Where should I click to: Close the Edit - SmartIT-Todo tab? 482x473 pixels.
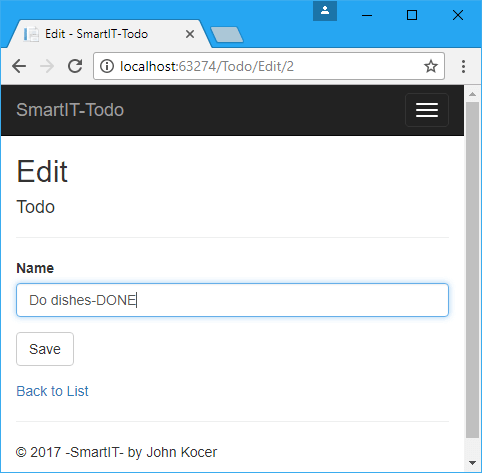point(190,34)
